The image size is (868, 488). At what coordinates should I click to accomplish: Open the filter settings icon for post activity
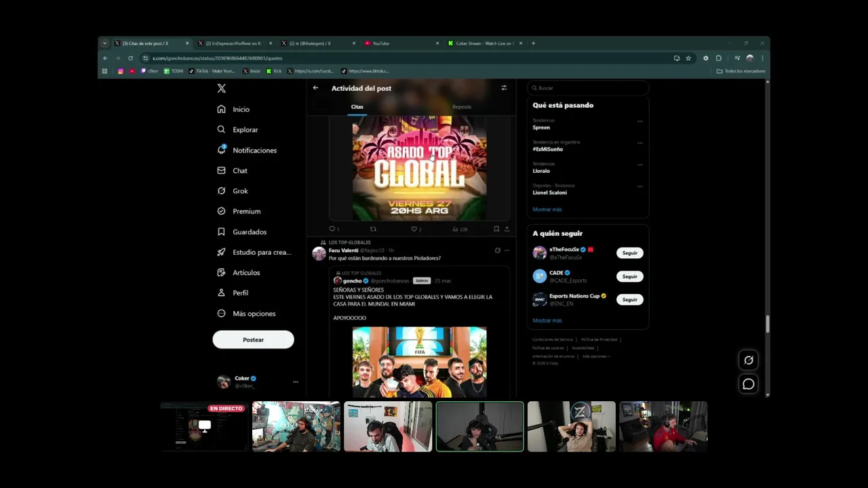tap(504, 88)
